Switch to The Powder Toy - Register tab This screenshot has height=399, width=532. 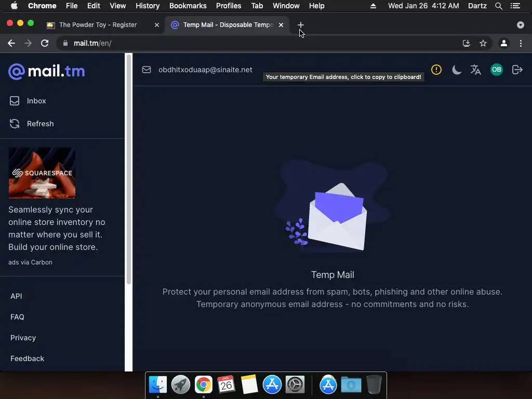pyautogui.click(x=98, y=25)
